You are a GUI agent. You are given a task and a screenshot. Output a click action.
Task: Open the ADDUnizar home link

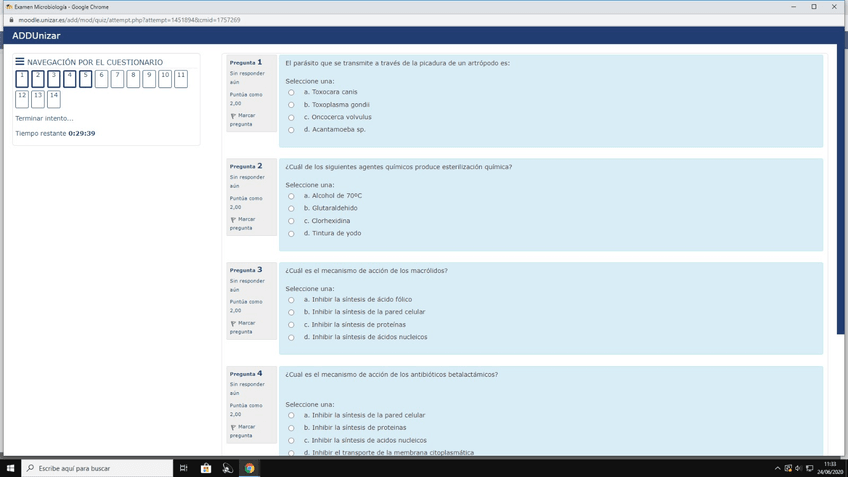click(36, 36)
